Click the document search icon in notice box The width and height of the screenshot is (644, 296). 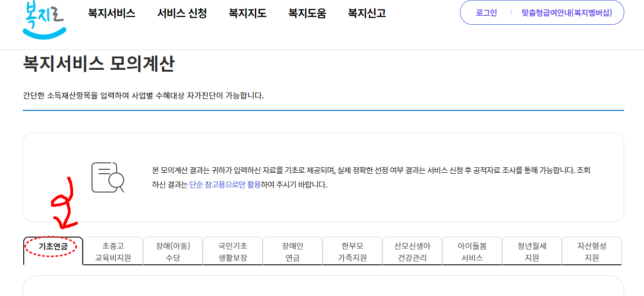coord(108,177)
